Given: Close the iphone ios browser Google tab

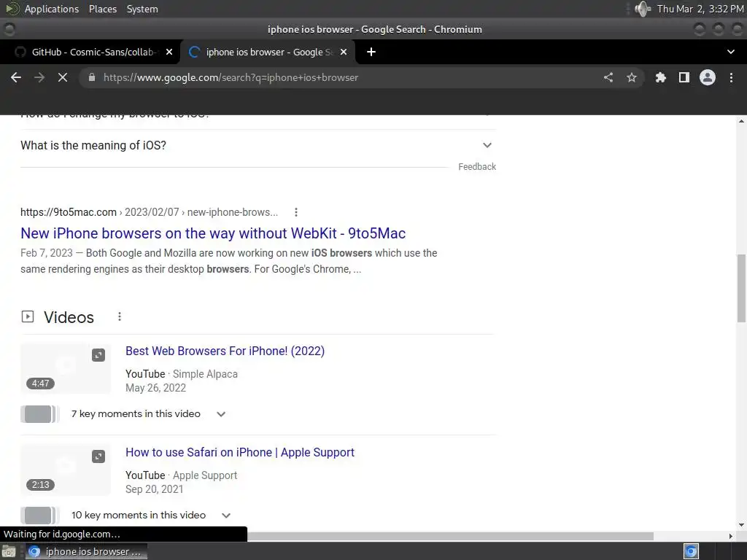Looking at the screenshot, I should [x=344, y=52].
